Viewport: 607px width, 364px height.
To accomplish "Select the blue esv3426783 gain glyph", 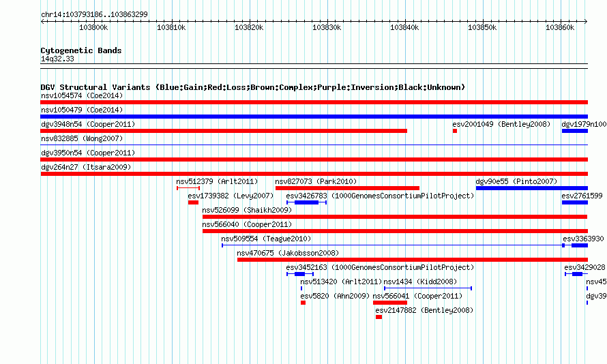I will [307, 202].
